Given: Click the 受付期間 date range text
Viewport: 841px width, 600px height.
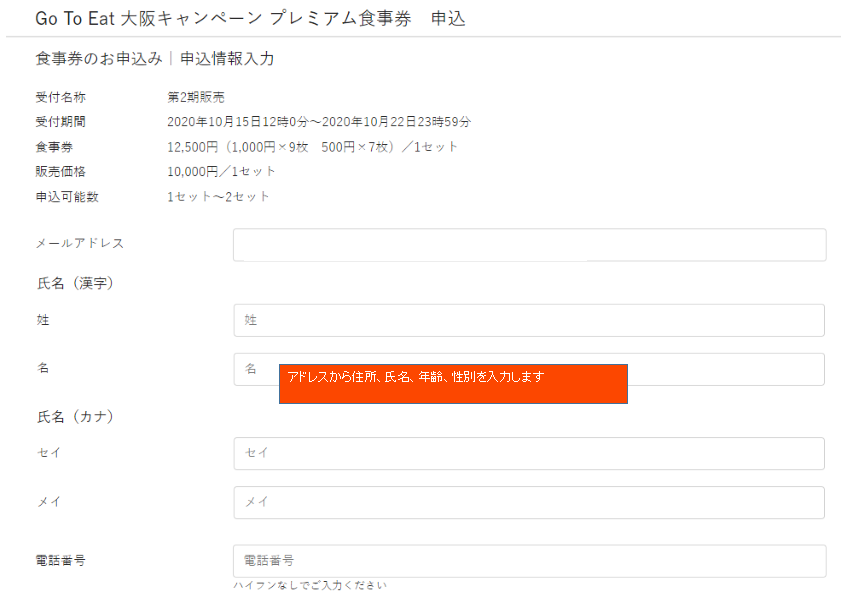Looking at the screenshot, I should click(x=319, y=122).
